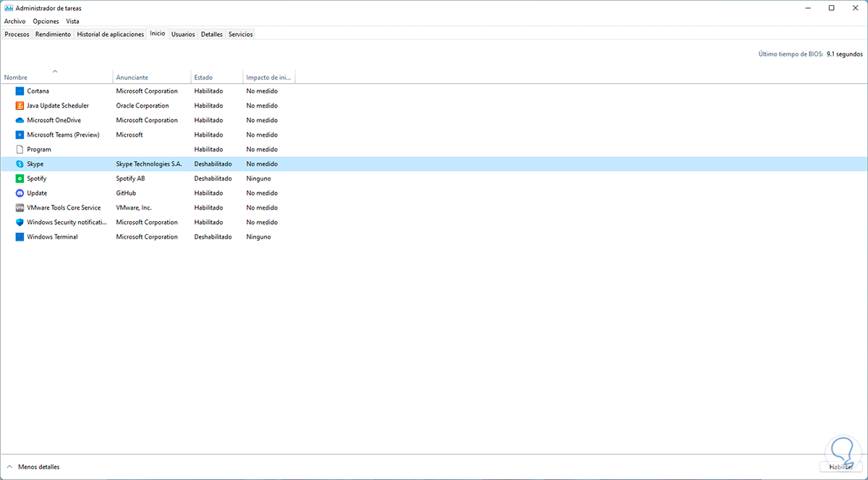Collapse view with Menos detalles
This screenshot has height=480, width=868.
[33, 467]
